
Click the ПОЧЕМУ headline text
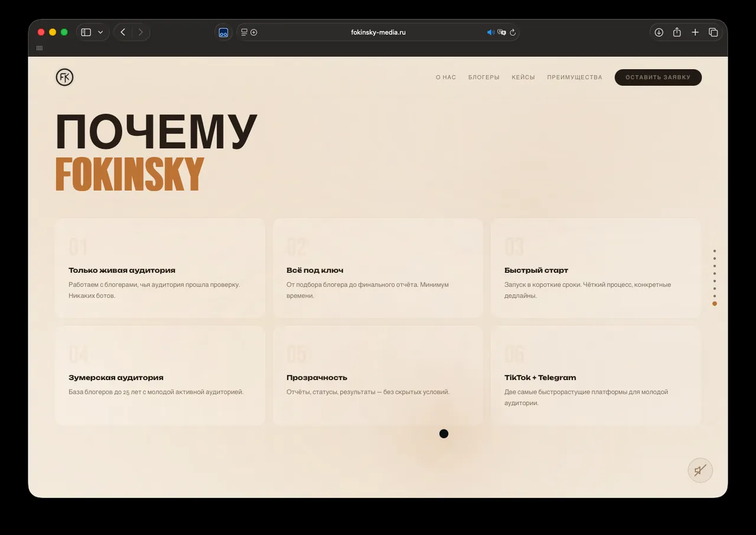tap(157, 132)
